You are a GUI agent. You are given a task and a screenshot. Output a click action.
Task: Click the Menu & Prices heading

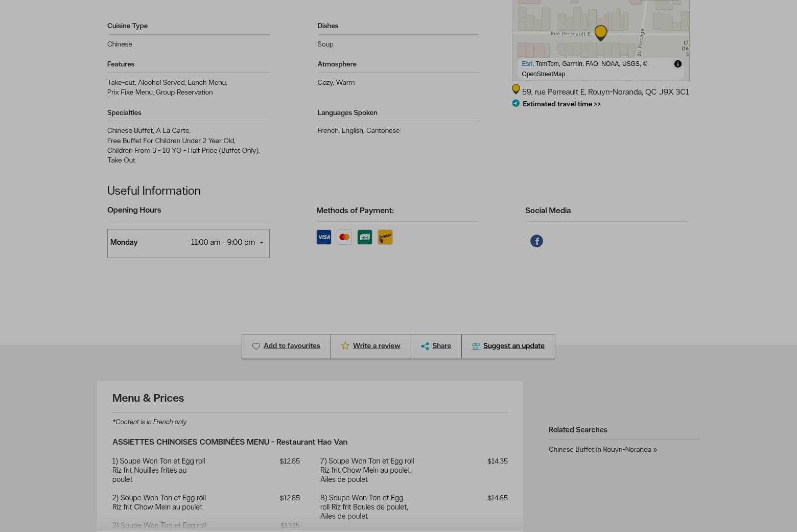pos(148,398)
